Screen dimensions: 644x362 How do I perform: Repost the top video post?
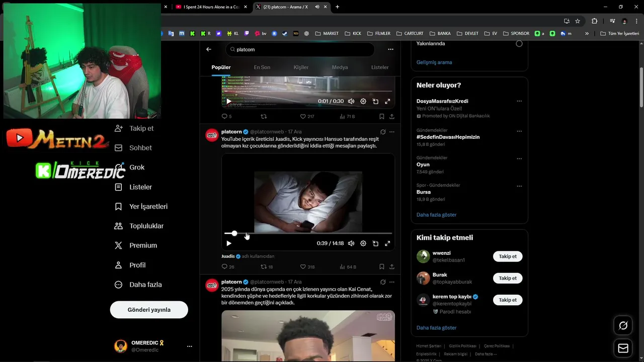point(264,116)
